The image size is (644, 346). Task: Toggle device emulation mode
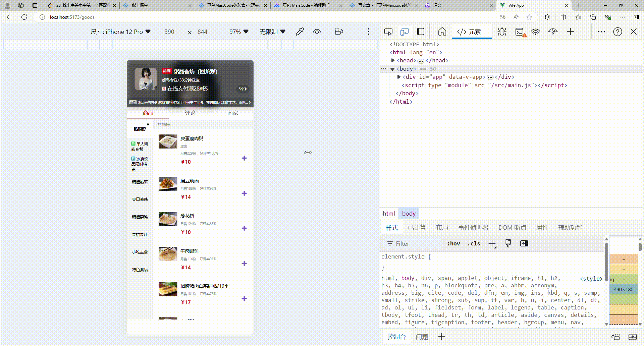pos(404,32)
